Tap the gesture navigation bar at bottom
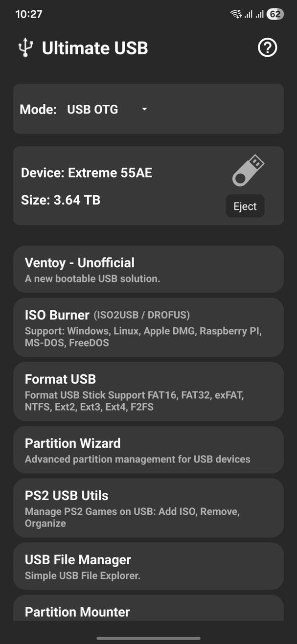297x644 pixels. point(148,638)
